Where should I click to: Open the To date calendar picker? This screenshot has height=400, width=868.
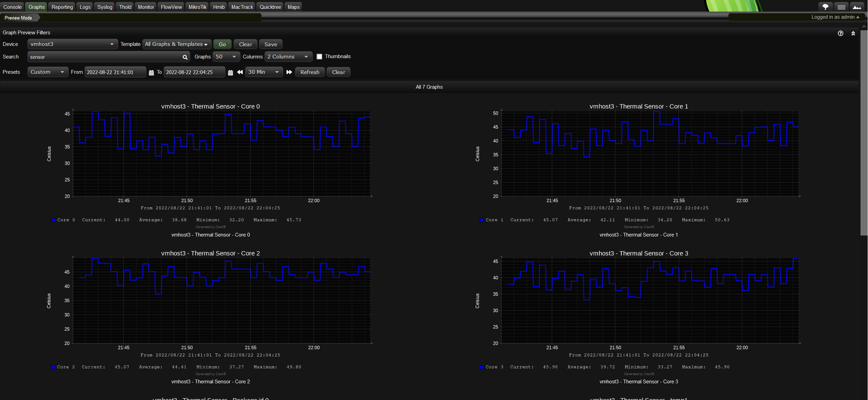[230, 73]
